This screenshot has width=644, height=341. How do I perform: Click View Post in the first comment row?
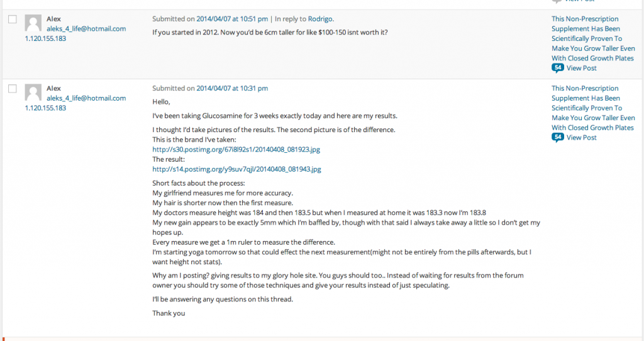(582, 68)
